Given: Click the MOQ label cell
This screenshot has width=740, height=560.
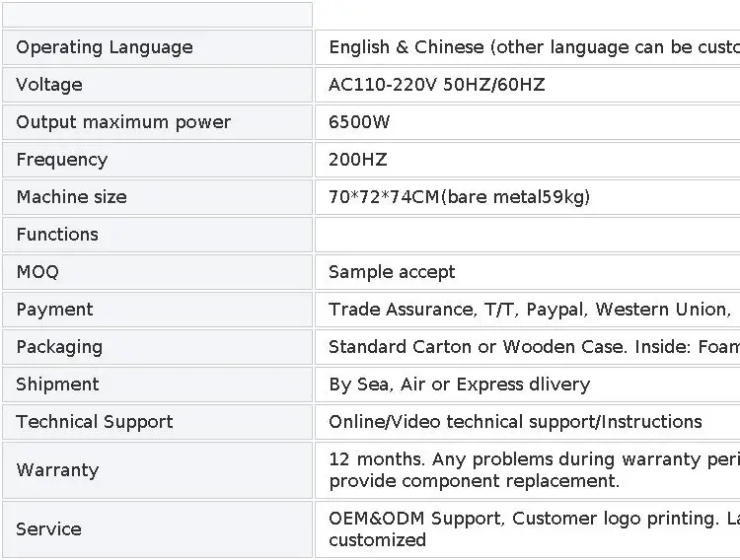Looking at the screenshot, I should (37, 272).
